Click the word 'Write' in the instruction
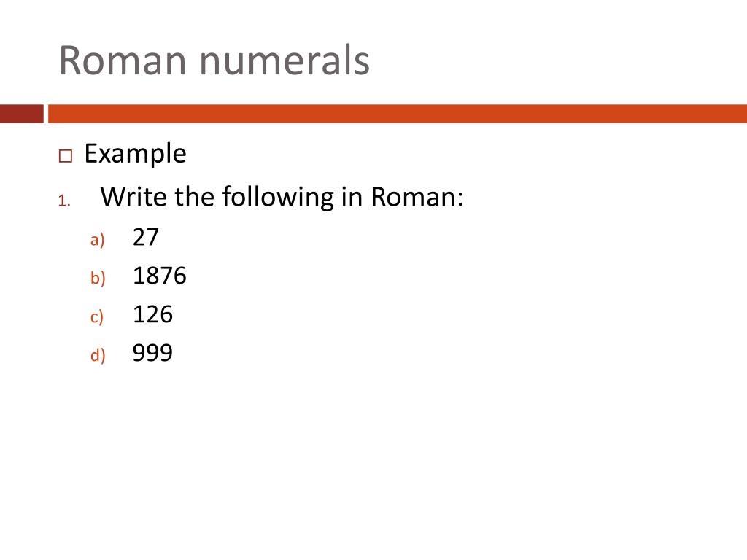This screenshot has width=747, height=560. click(x=133, y=197)
